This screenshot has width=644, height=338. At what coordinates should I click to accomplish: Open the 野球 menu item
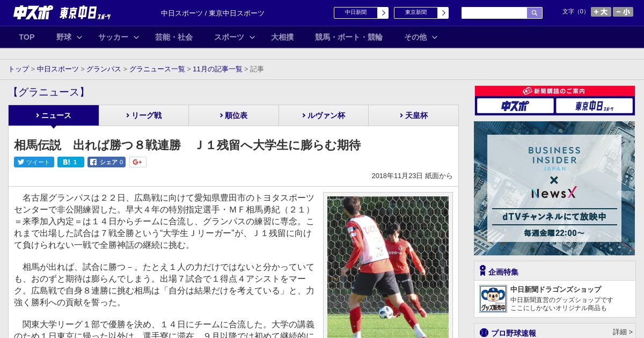pyautogui.click(x=64, y=37)
